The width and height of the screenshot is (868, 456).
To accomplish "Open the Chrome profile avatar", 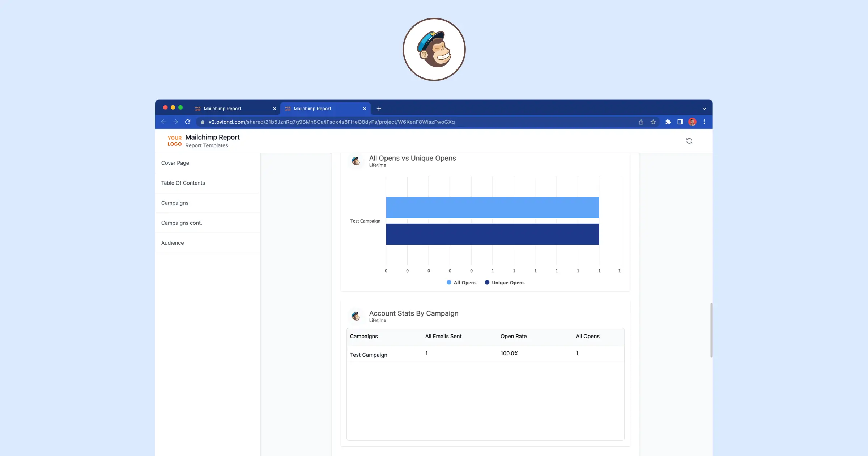I will [x=692, y=122].
